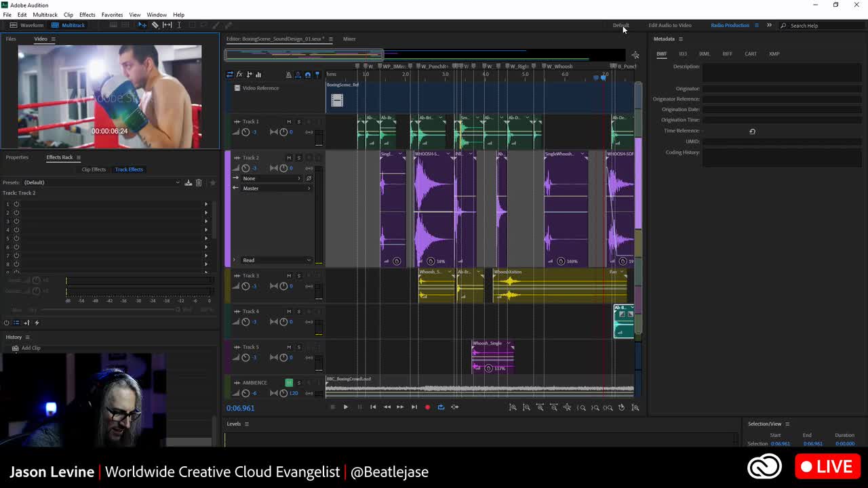Click the Record button in transport controls
868x488 pixels.
427,407
